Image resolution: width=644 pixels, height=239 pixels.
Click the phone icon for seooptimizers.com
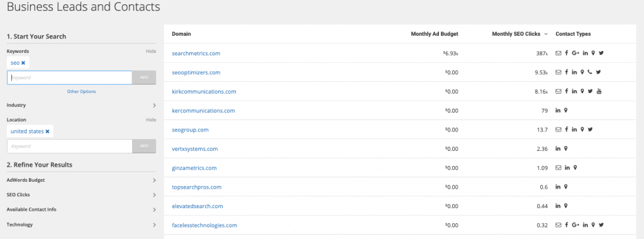[x=590, y=72]
